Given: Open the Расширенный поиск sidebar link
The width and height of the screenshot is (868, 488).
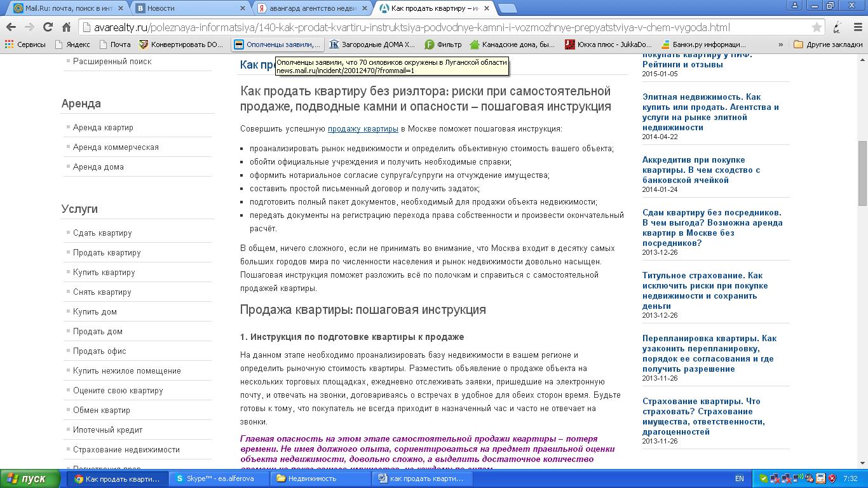Looking at the screenshot, I should [x=112, y=61].
